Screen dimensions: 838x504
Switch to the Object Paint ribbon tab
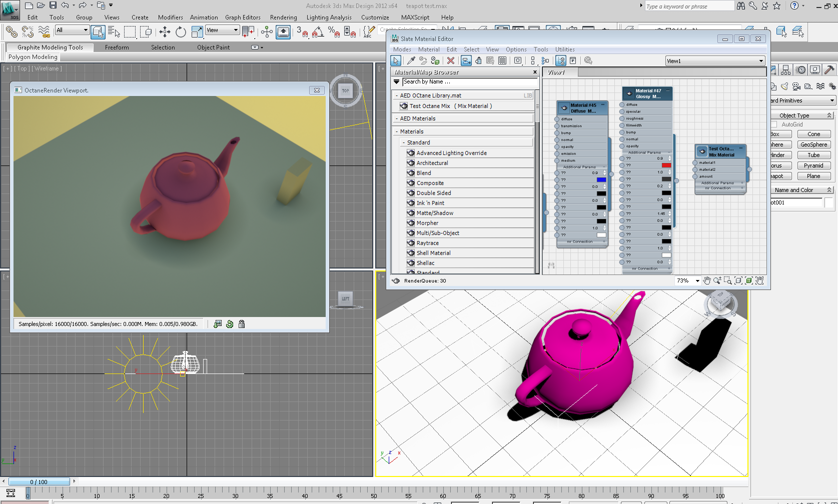coord(214,47)
